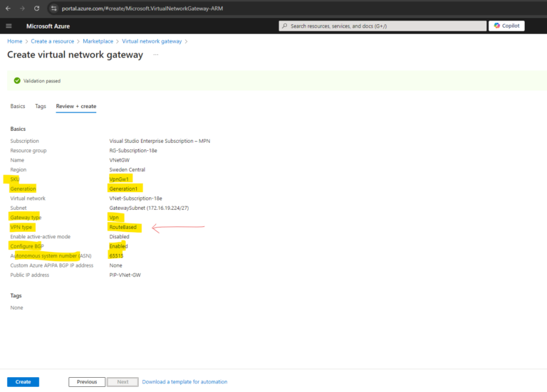547x392 pixels.
Task: Download a template for automation link
Action: 184,382
